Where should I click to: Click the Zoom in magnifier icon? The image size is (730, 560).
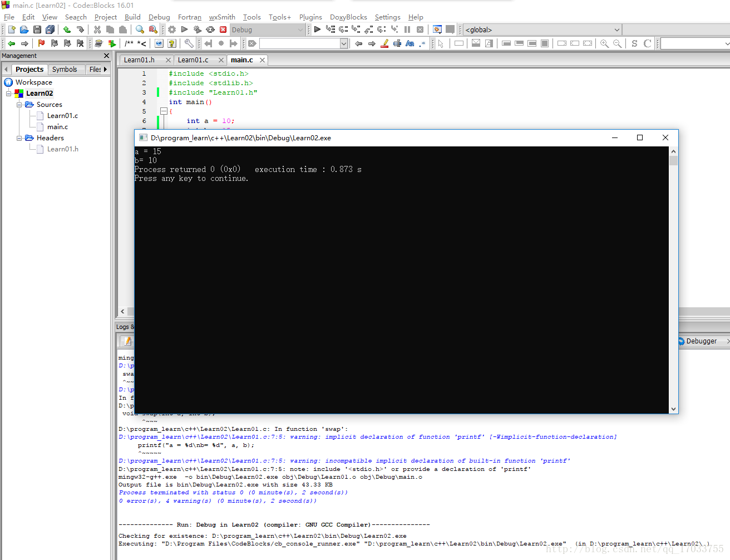pyautogui.click(x=604, y=43)
